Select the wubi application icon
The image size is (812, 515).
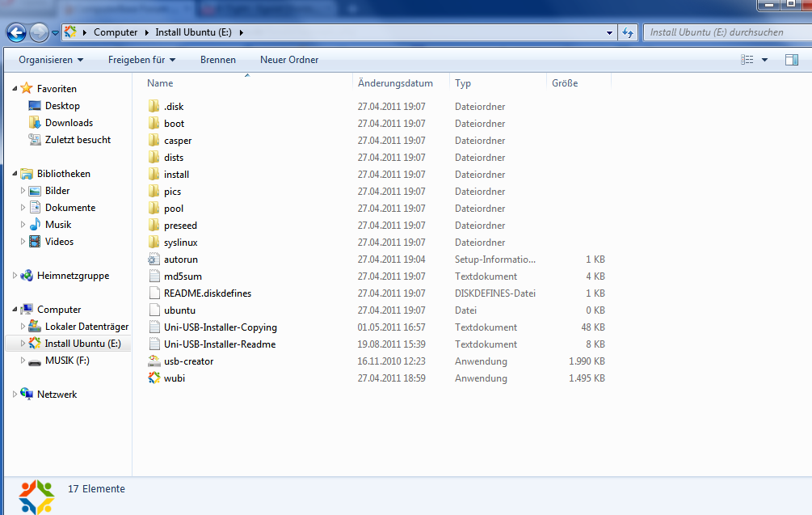coord(154,378)
